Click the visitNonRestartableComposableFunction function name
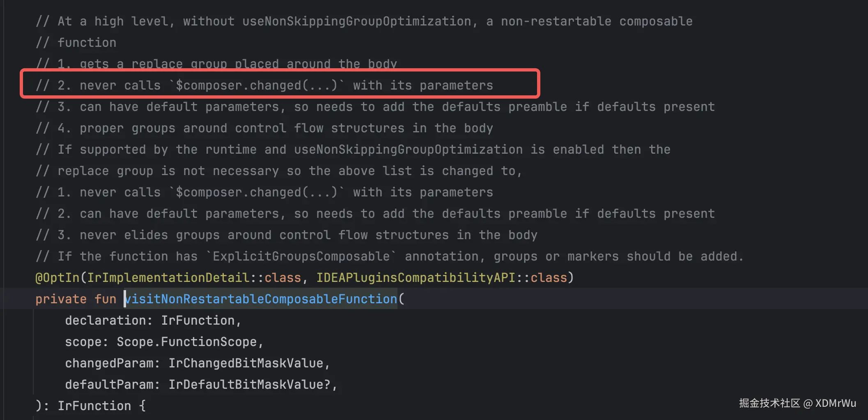Image resolution: width=868 pixels, height=420 pixels. point(261,299)
